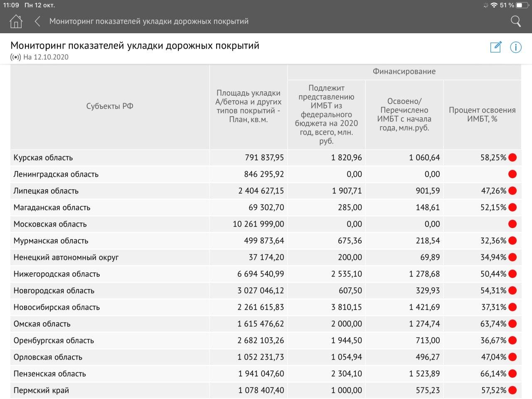Open Пермский край row

[41, 390]
